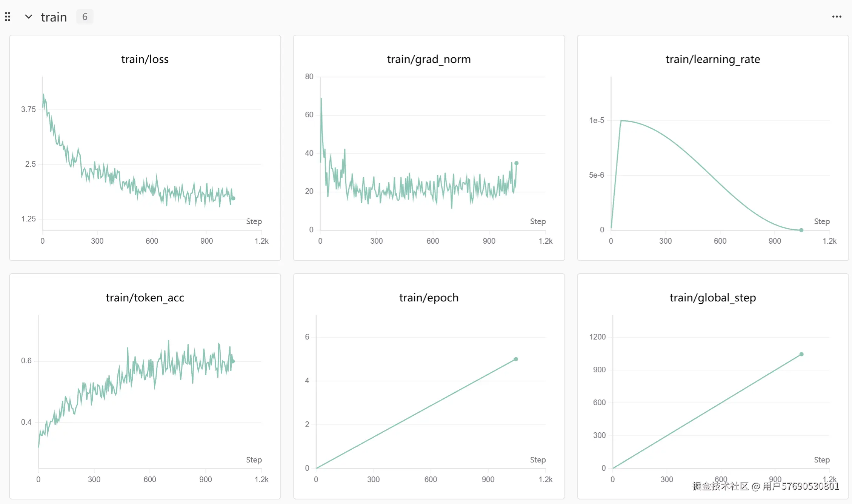Click the final point on learning_rate curve
852x504 pixels.
[x=801, y=230]
